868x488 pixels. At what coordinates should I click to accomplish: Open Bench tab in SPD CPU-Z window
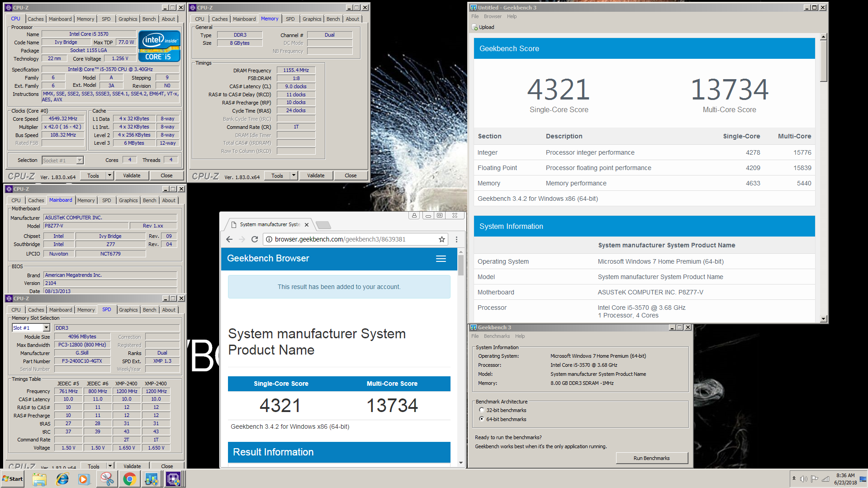[150, 310]
